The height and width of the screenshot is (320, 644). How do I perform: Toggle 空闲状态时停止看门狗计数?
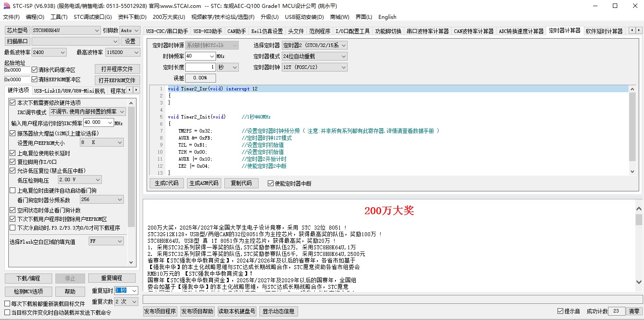coord(12,210)
